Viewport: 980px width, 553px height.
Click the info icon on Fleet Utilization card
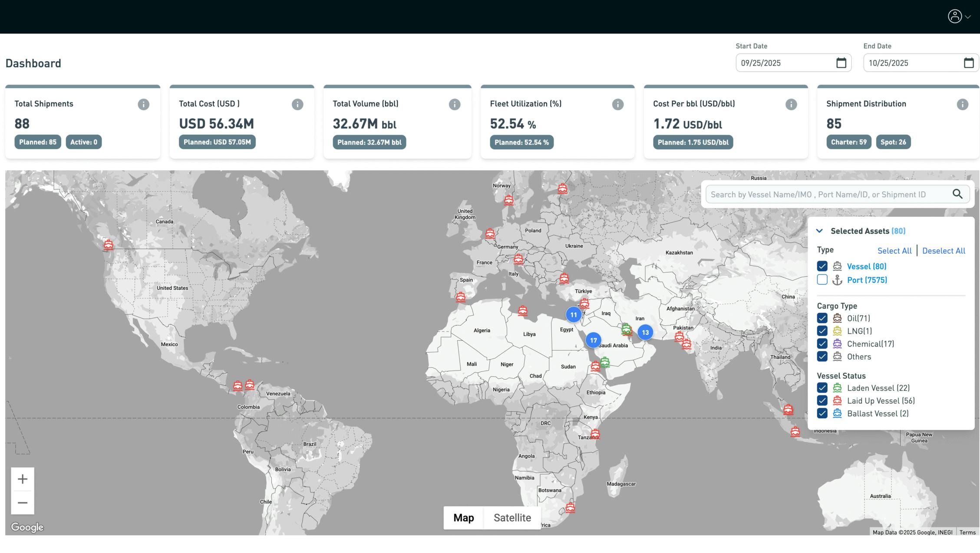tap(617, 104)
